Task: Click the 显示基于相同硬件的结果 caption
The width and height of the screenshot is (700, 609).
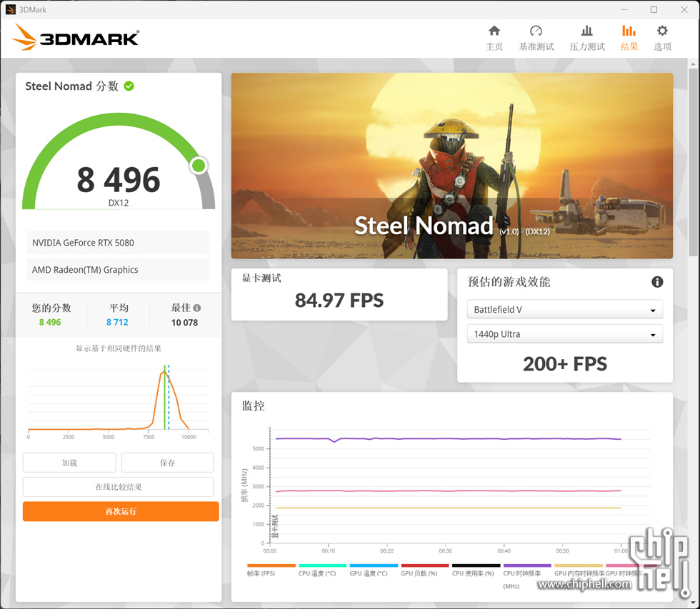Action: [119, 348]
